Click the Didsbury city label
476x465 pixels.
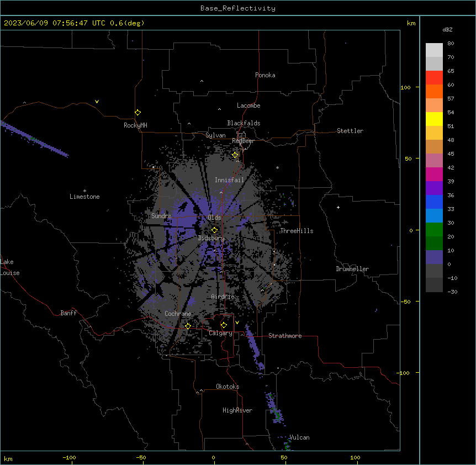point(211,238)
